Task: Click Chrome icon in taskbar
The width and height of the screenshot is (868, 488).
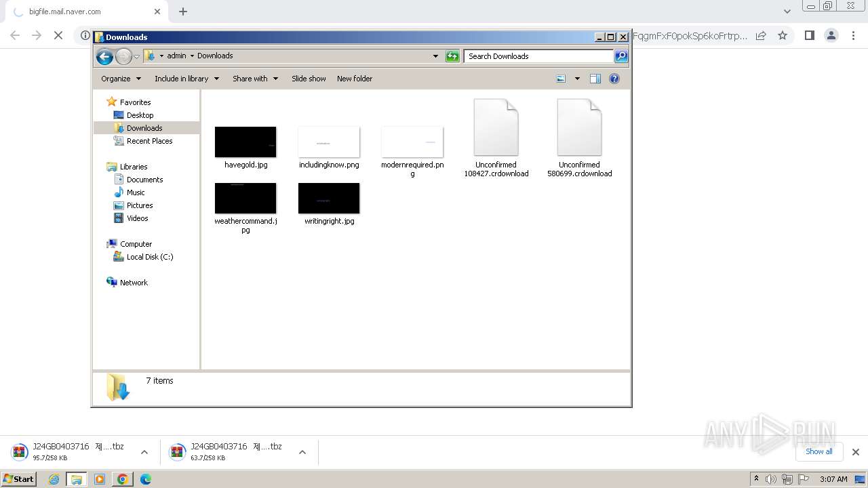Action: click(123, 479)
